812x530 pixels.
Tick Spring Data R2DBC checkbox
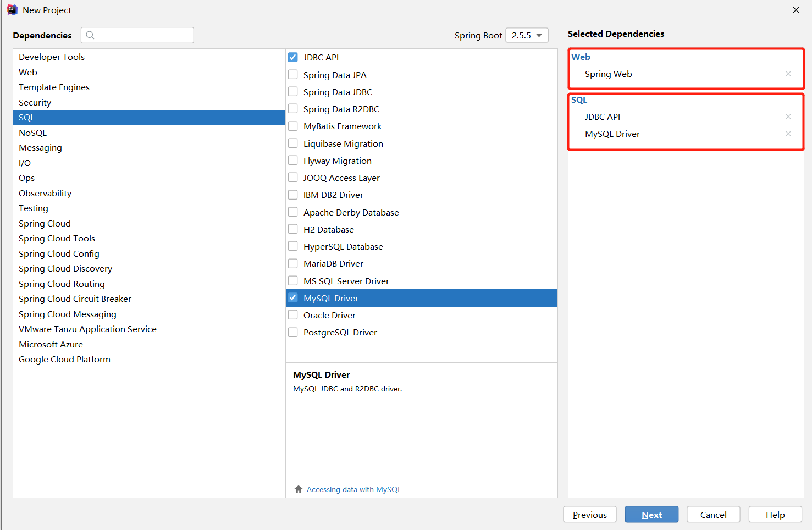(293, 109)
